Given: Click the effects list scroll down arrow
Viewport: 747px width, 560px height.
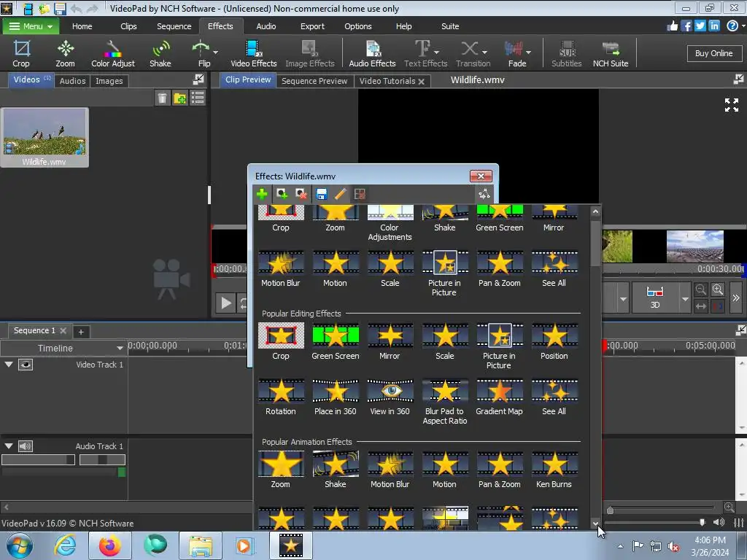Looking at the screenshot, I should click(x=595, y=524).
